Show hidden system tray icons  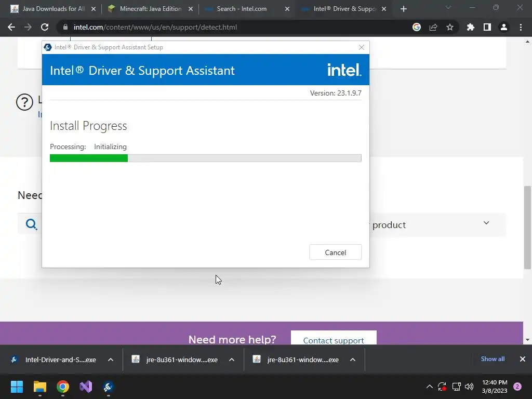[429, 387]
